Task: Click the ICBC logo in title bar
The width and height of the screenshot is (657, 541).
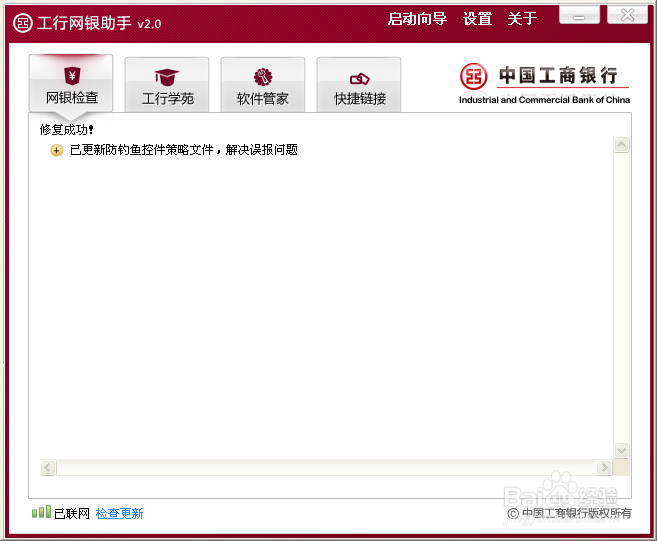Action: (23, 23)
